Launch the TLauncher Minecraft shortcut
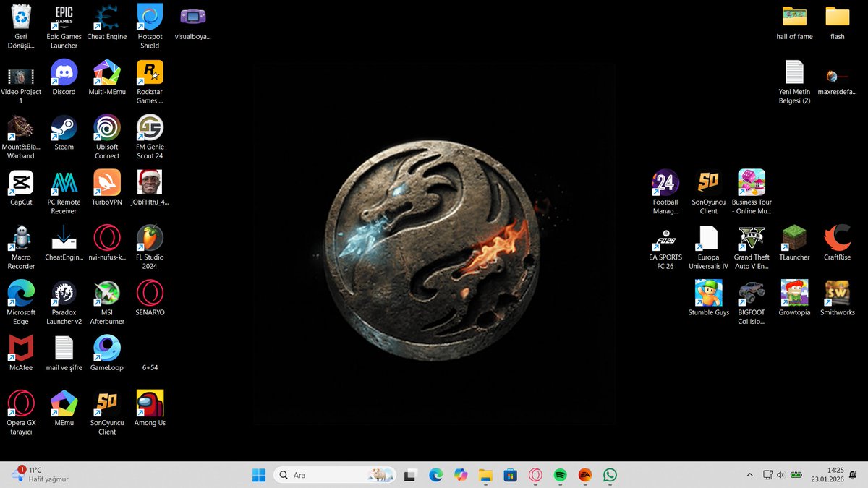Viewport: 868px width, 488px height. [794, 242]
